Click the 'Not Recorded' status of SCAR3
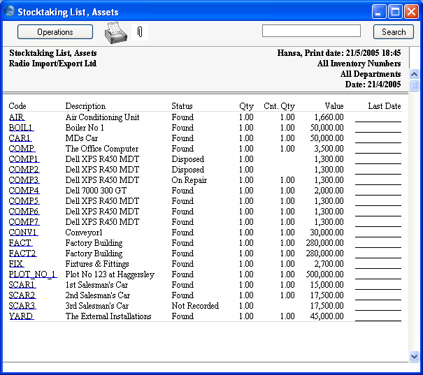This screenshot has height=375, width=423. (x=195, y=306)
